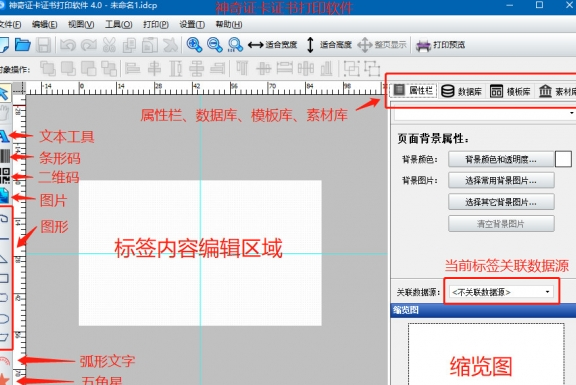Click the fit width toolbar button

pos(273,45)
